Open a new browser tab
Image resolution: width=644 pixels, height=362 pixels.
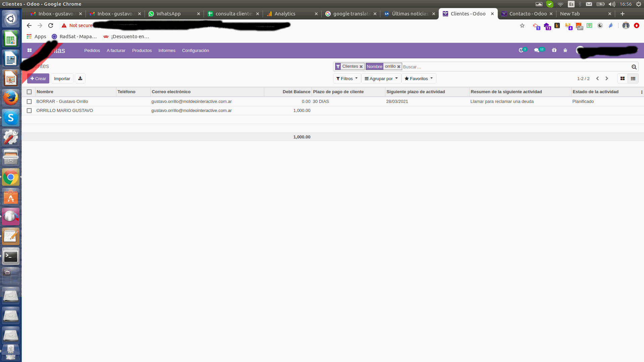point(623,14)
